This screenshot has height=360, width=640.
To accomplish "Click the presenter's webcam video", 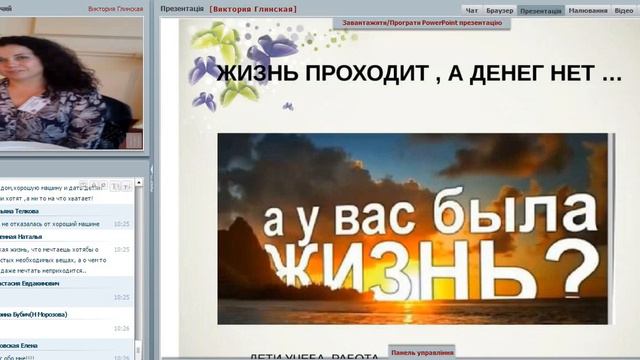I will (x=71, y=83).
